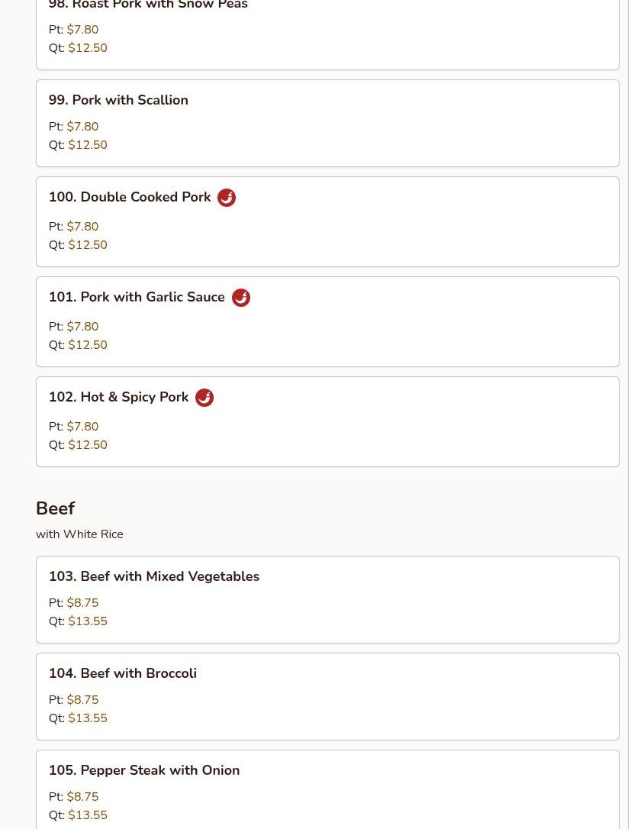Click Pint price $7.80 for Pork with Scallion
644x829 pixels.
click(82, 127)
